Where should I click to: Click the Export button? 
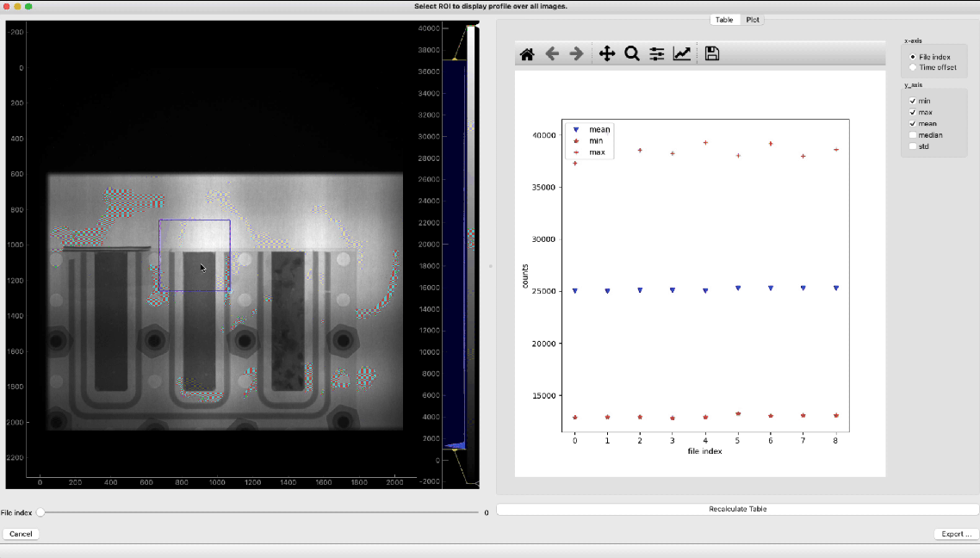point(956,534)
